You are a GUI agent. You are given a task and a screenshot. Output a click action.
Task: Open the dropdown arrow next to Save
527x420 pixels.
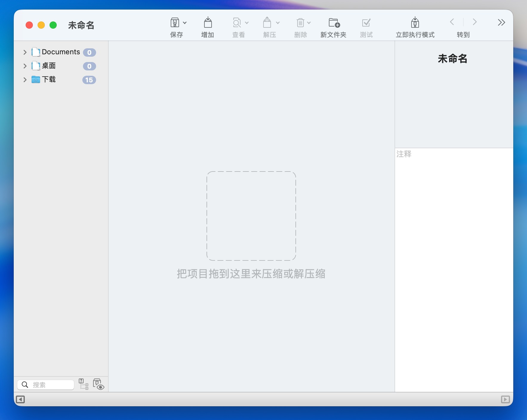click(185, 23)
